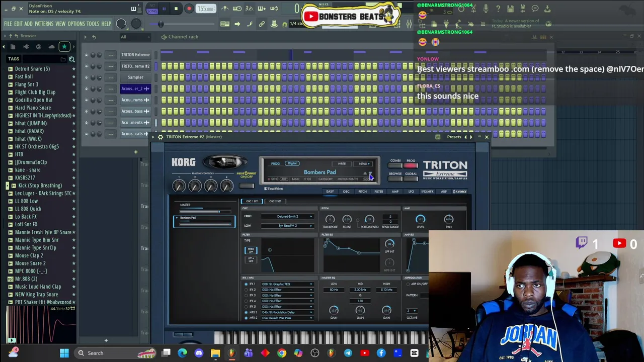Go to next preset arrow in plugin header
This screenshot has height=362, width=644.
[471, 137]
